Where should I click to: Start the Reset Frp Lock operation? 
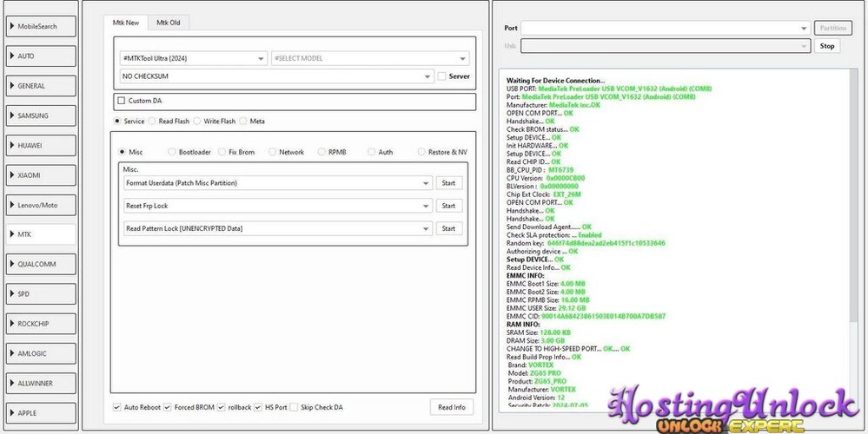click(x=449, y=206)
